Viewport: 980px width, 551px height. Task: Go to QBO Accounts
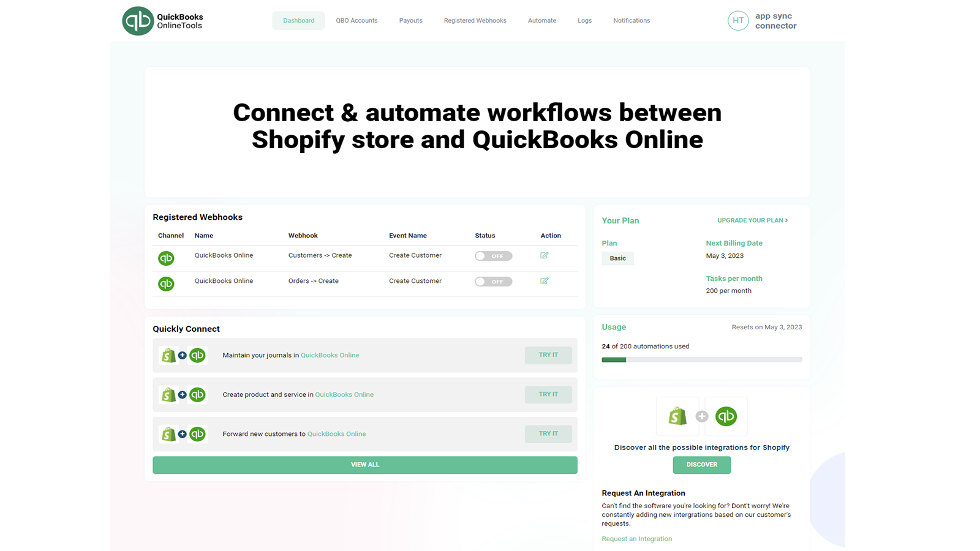click(x=356, y=21)
